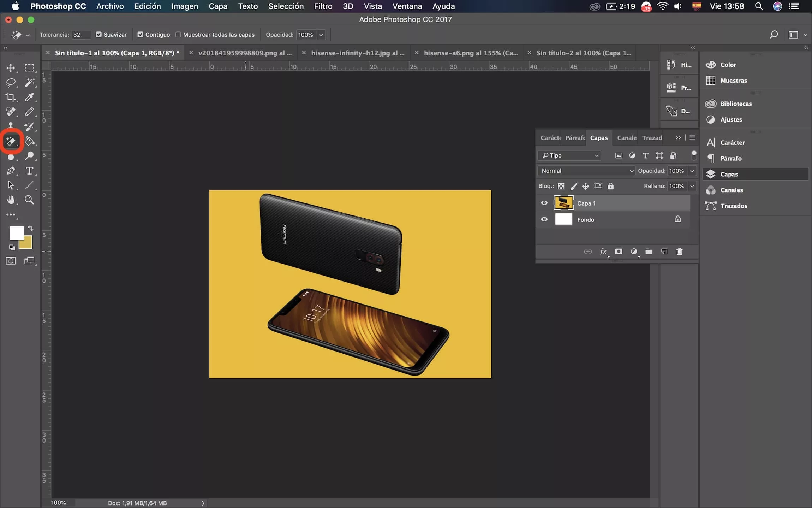Select the Crop tool
The height and width of the screenshot is (508, 812).
11,97
